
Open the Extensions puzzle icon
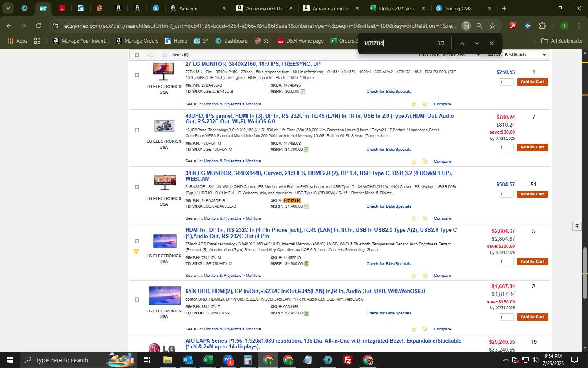[x=542, y=26]
